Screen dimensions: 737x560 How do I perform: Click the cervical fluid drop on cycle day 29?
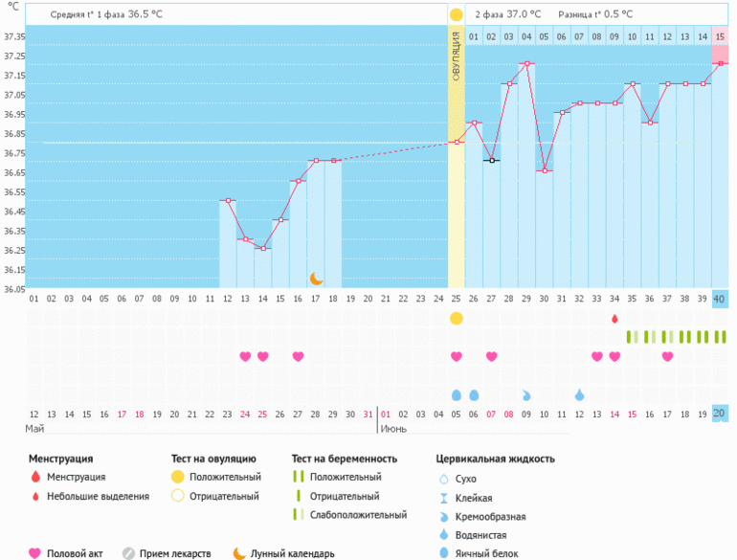(526, 394)
